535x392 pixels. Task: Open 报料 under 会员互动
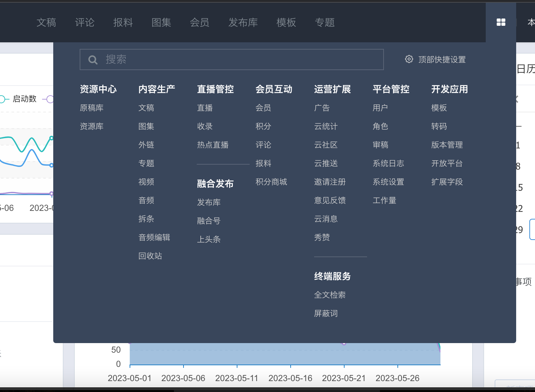click(263, 163)
